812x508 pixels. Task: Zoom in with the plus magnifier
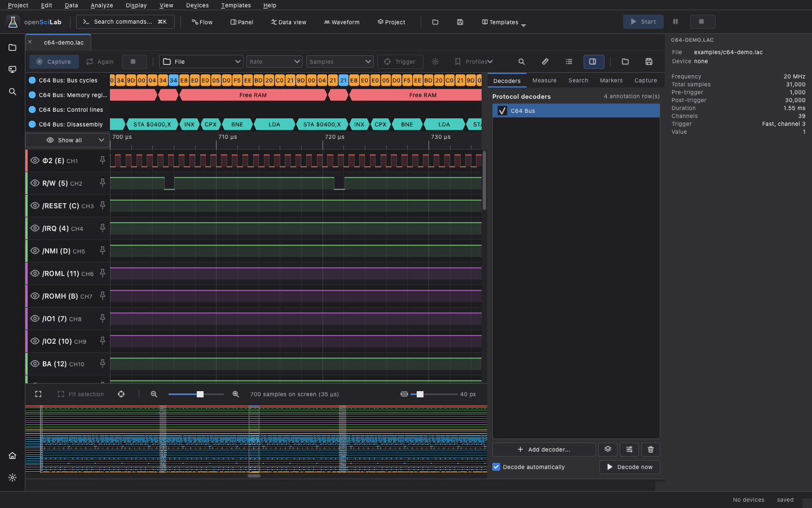(236, 394)
